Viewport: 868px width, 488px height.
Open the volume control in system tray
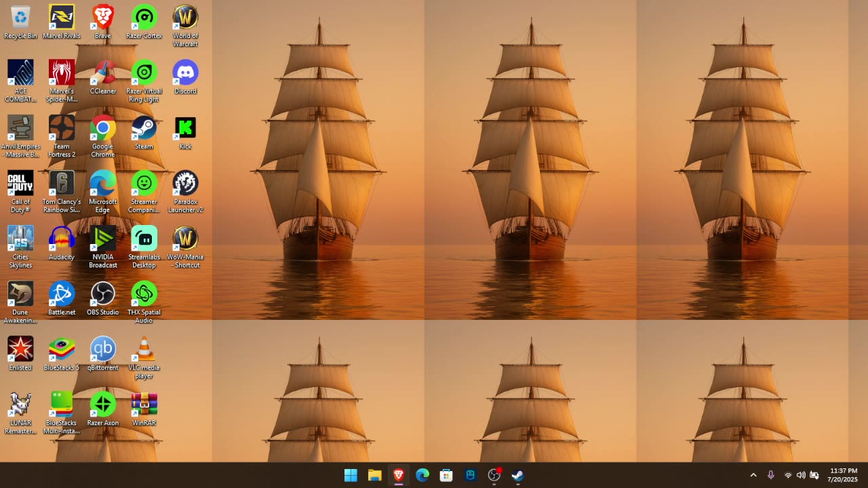pyautogui.click(x=801, y=475)
